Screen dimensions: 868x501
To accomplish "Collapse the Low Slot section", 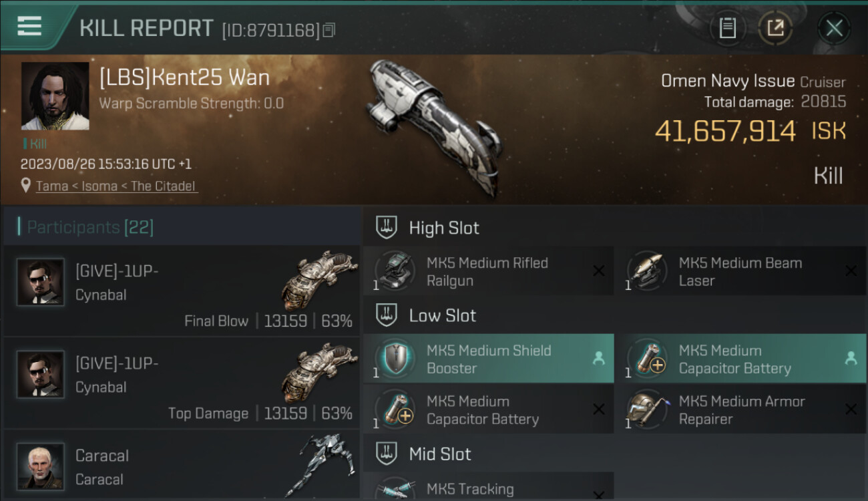I will pyautogui.click(x=387, y=315).
